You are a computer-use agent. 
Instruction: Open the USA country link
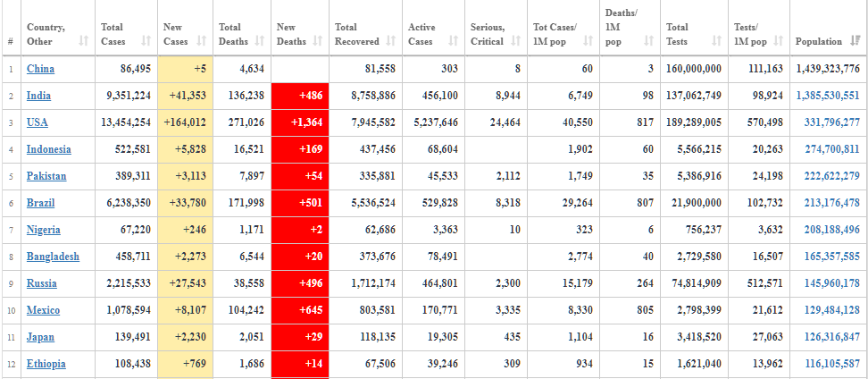[38, 122]
